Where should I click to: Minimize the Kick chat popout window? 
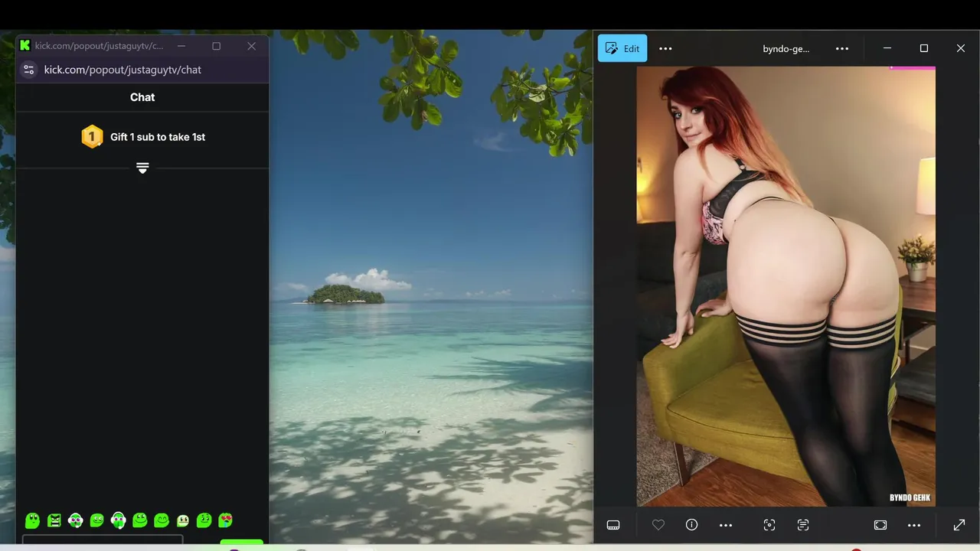click(x=181, y=46)
